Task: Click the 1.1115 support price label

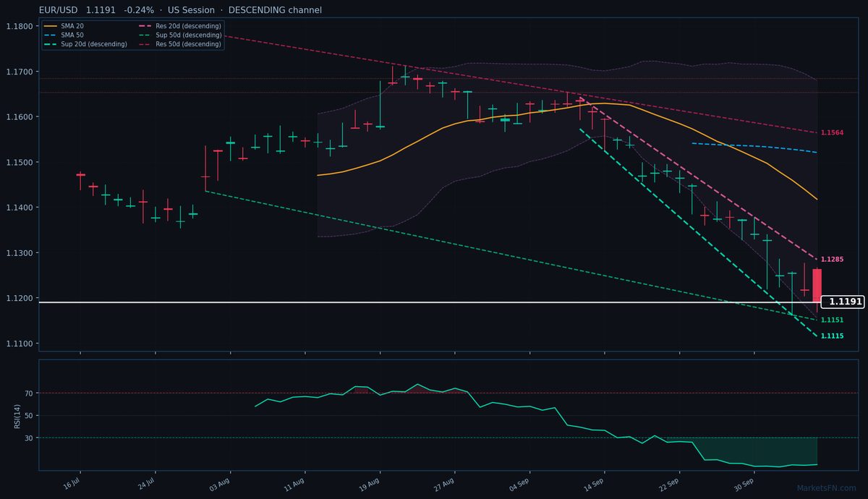Action: click(x=832, y=336)
